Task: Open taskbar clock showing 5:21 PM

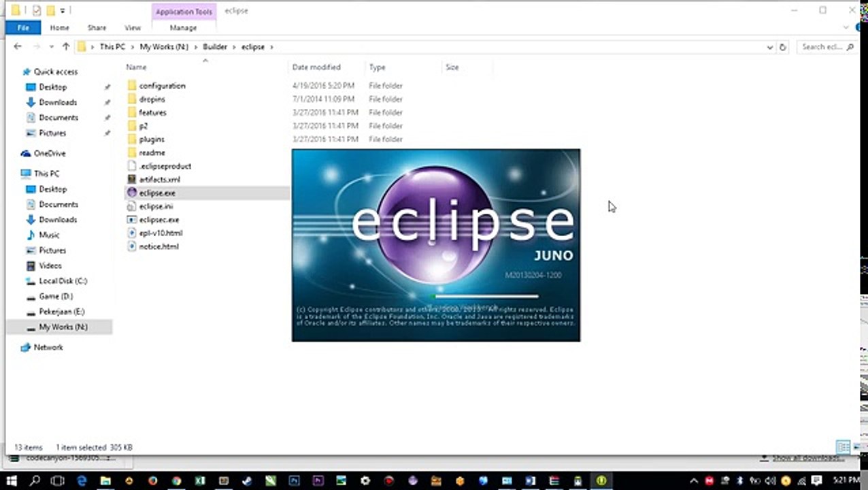Action: click(x=847, y=481)
